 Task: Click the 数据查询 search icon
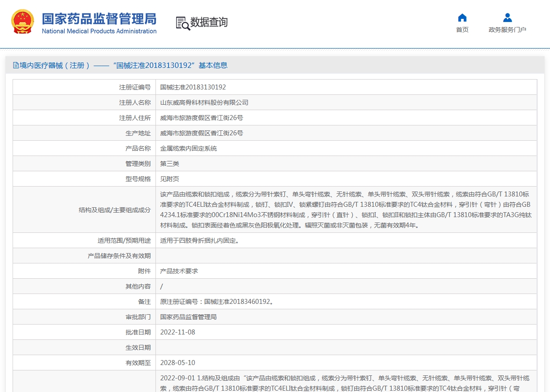pos(182,23)
